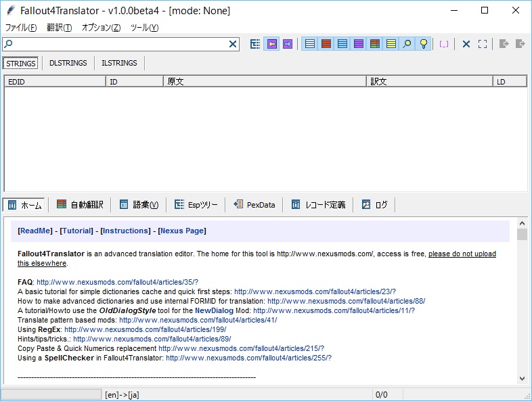Viewport: 532px width, 401px height.
Task: Toggle the purple left arrow toolbar button
Action: click(271, 44)
